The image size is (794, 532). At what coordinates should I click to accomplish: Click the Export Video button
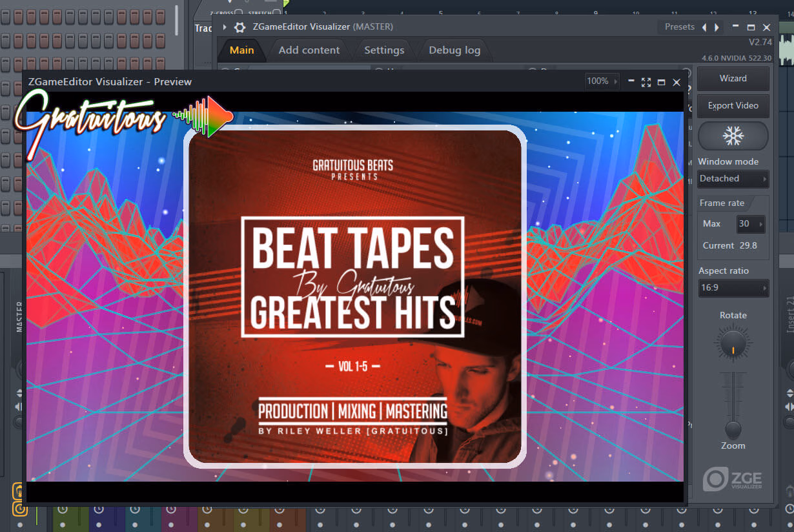[733, 105]
